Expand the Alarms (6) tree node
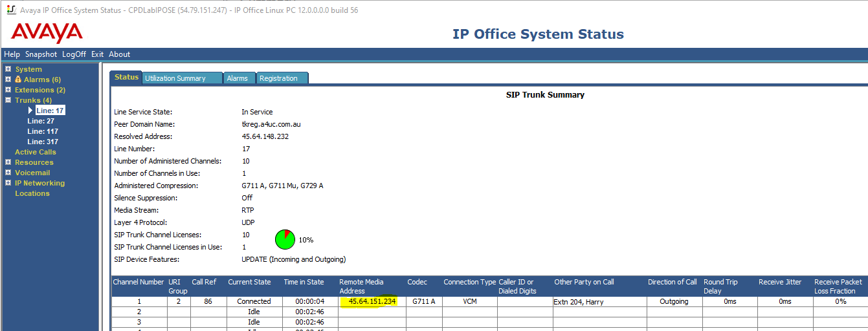The height and width of the screenshot is (331, 868). tap(8, 80)
